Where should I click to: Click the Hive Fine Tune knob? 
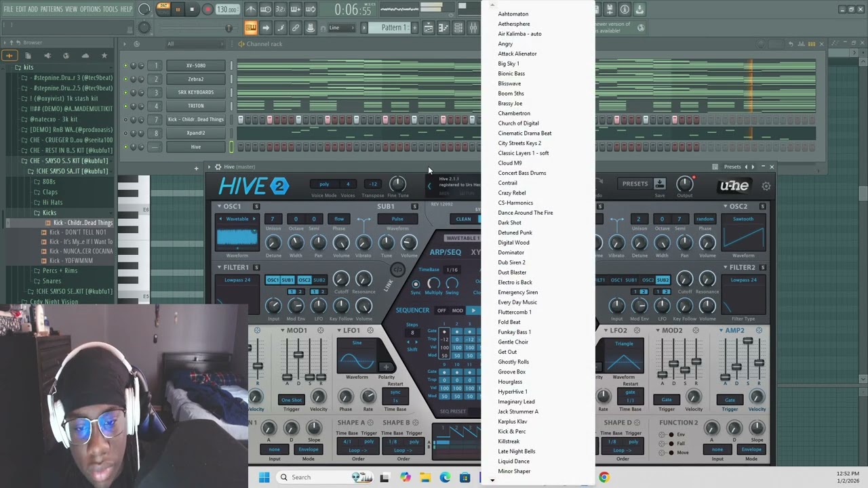coord(398,184)
